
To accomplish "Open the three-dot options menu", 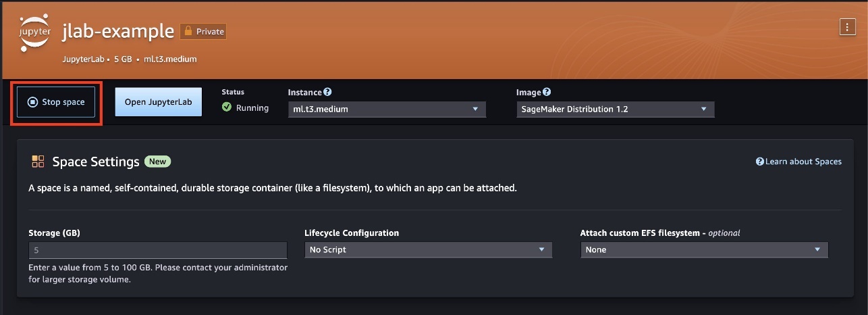I will (x=846, y=26).
